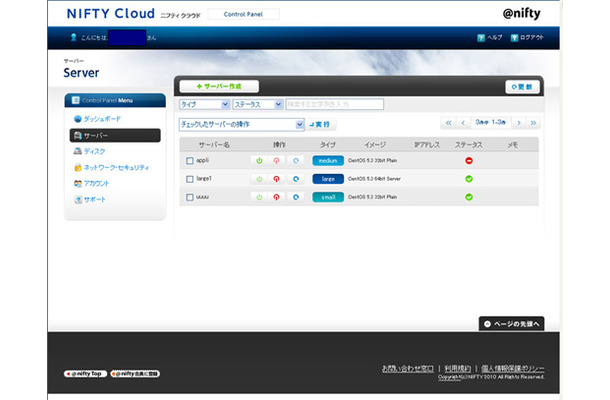The image size is (610, 400).
Task: Click the large type badge for large1
Action: pos(328,179)
